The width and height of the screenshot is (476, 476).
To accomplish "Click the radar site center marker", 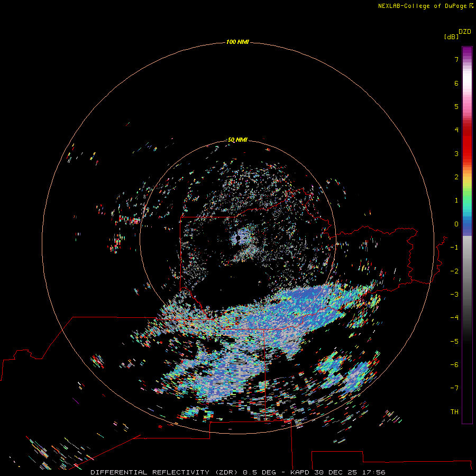I will point(238,239).
